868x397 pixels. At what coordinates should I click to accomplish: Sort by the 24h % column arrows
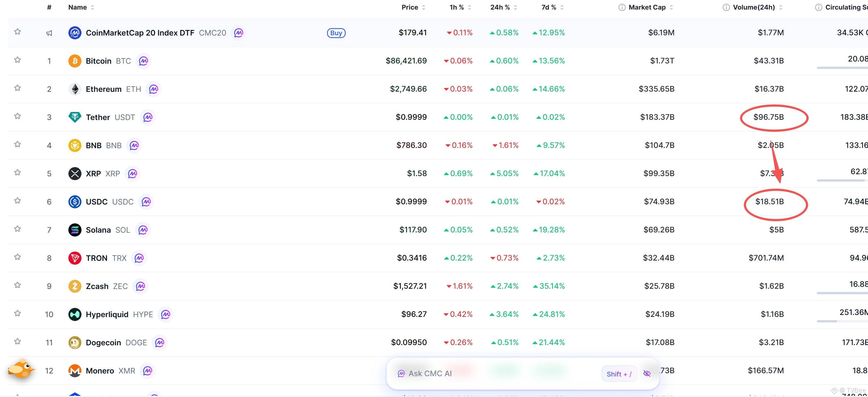click(x=515, y=7)
